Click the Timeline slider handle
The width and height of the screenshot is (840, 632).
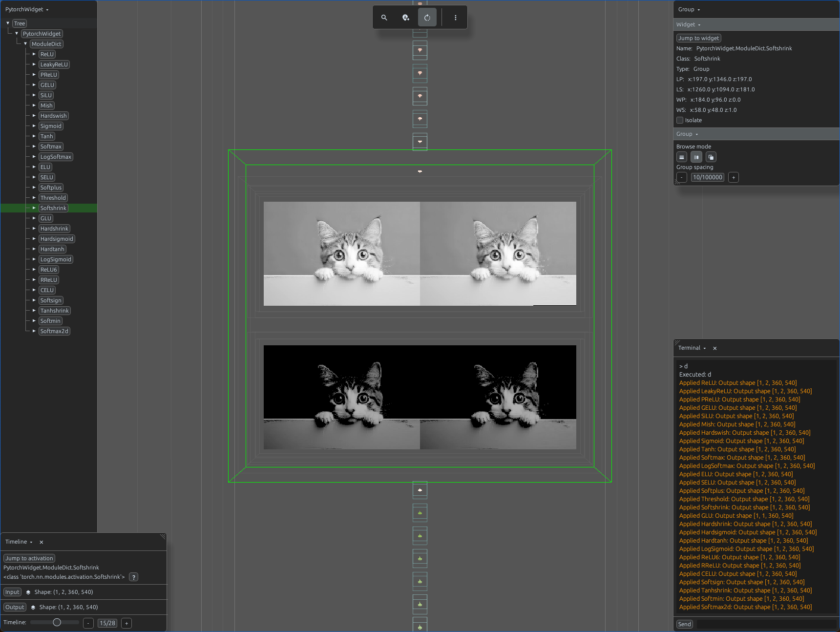point(57,623)
